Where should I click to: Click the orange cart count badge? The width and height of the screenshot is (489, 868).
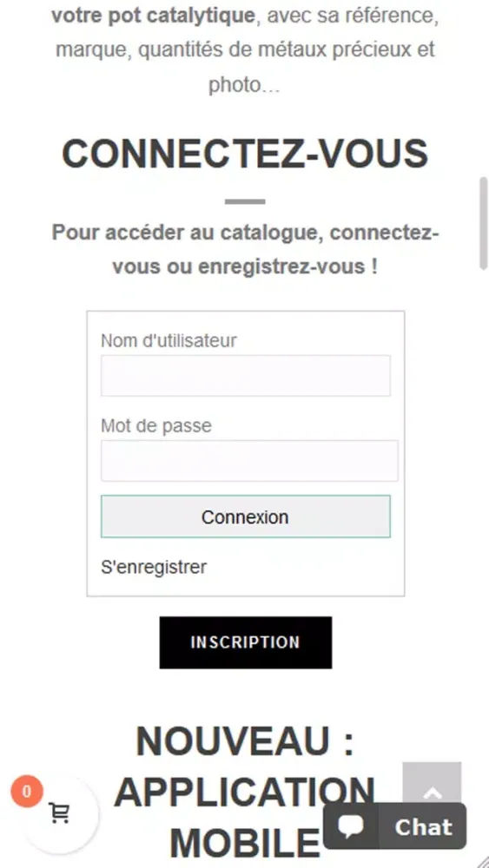26,792
